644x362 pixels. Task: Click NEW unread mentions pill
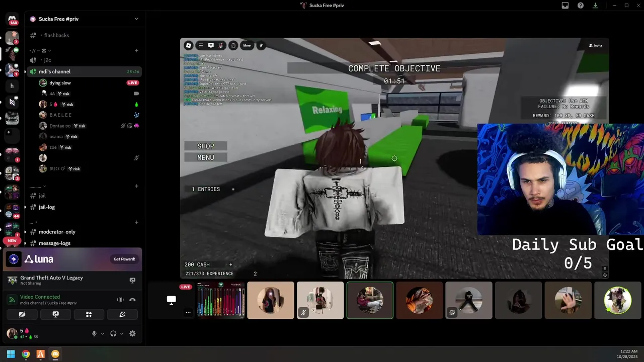(x=12, y=241)
